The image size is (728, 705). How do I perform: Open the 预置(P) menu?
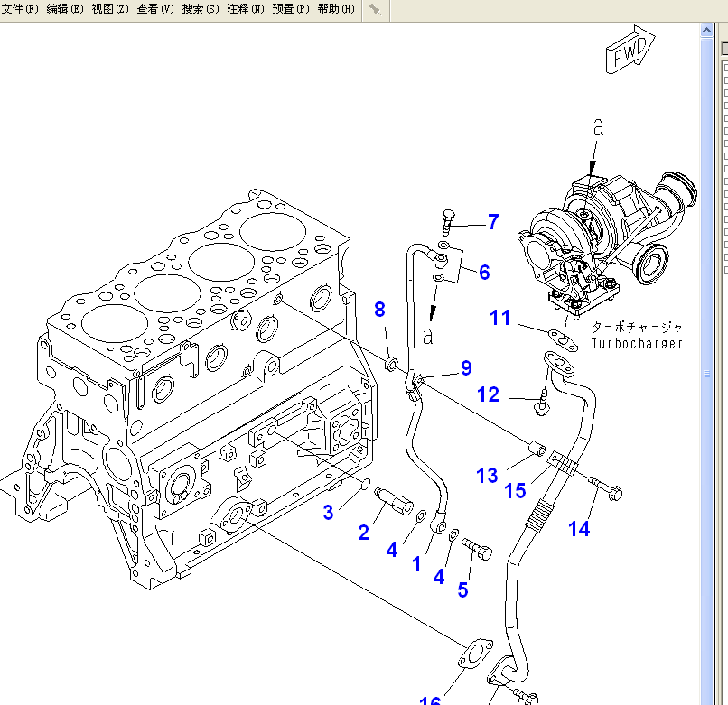point(291,9)
